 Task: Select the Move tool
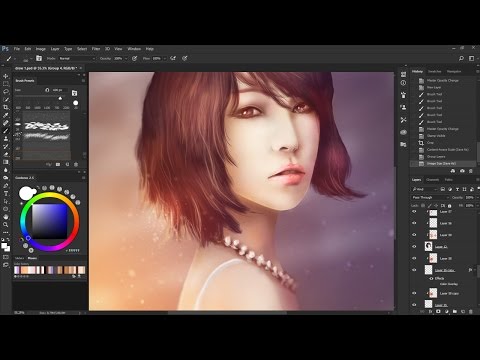[6, 76]
